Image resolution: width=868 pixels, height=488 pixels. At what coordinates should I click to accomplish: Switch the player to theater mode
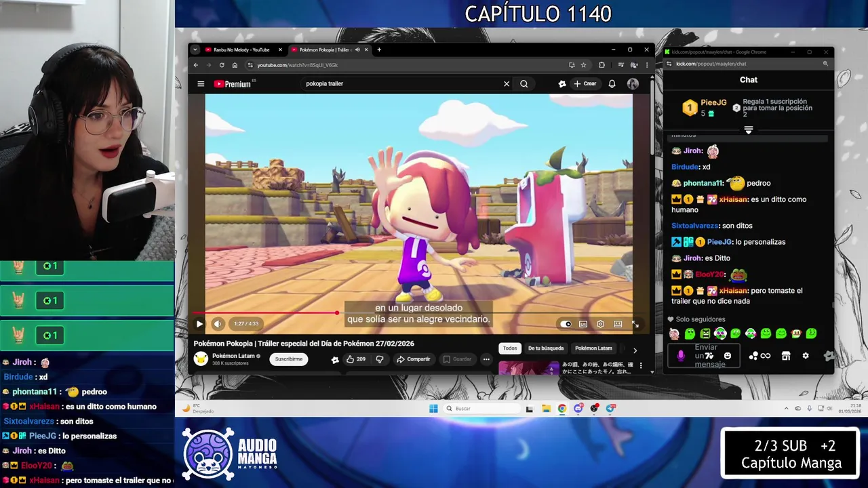coord(618,324)
